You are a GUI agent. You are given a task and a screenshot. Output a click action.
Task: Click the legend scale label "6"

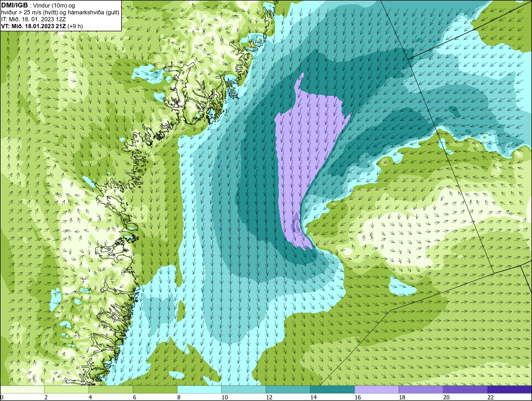[135, 398]
